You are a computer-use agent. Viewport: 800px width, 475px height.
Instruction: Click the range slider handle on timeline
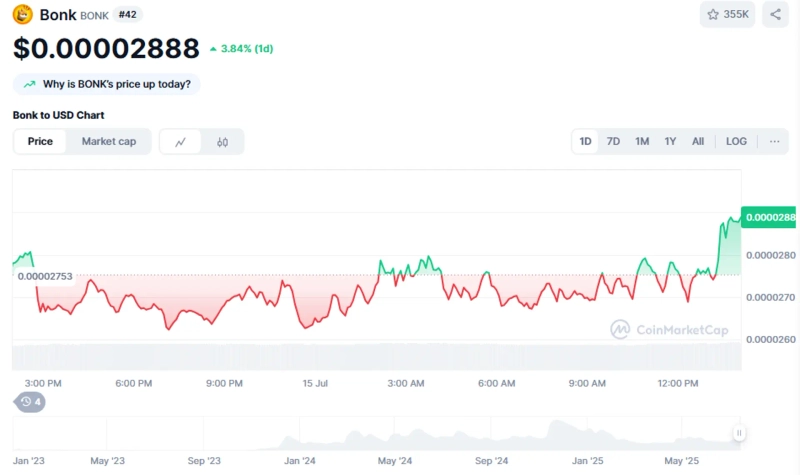739,433
